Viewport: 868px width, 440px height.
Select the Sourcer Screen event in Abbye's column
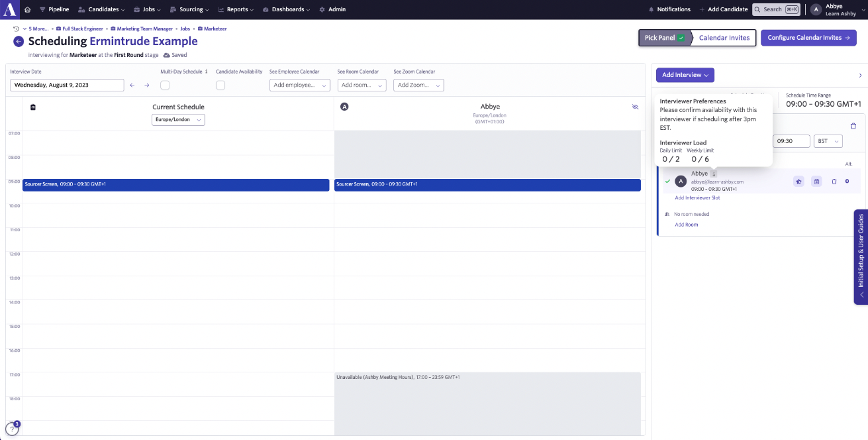tap(487, 185)
